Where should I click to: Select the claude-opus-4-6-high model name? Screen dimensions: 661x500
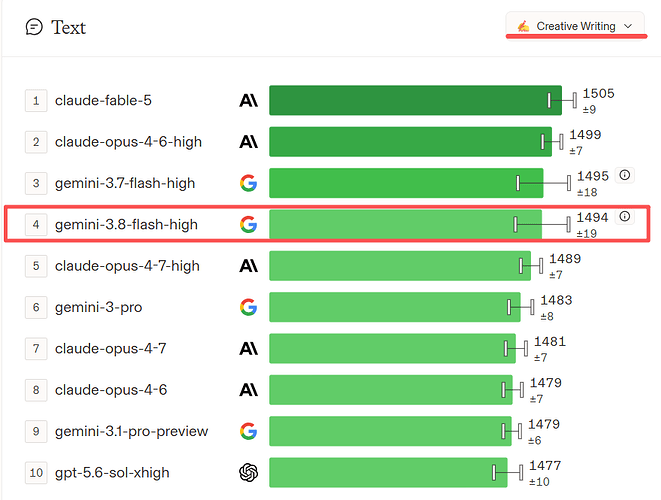(x=128, y=142)
